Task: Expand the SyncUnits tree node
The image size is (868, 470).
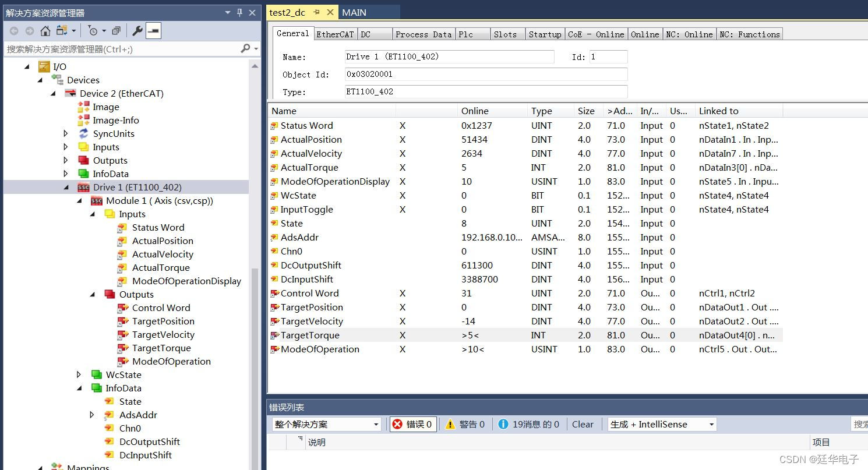Action: 66,134
